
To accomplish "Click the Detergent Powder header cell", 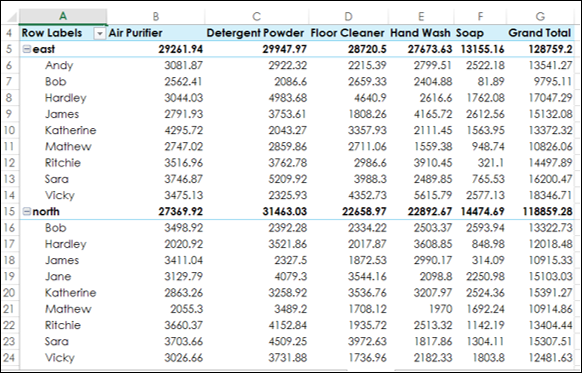I will point(256,33).
